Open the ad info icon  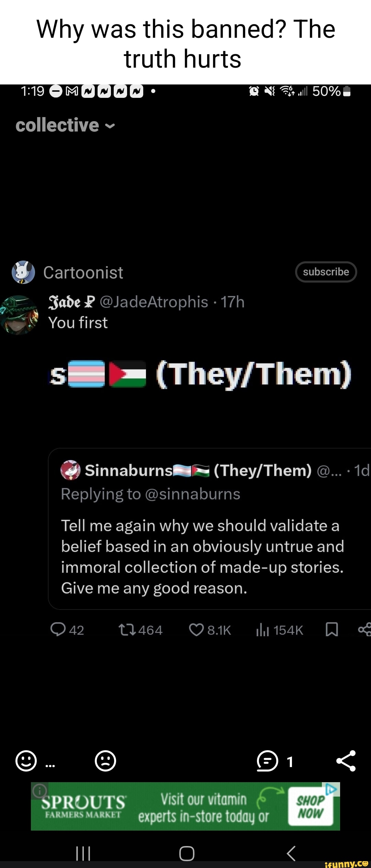pos(40,791)
